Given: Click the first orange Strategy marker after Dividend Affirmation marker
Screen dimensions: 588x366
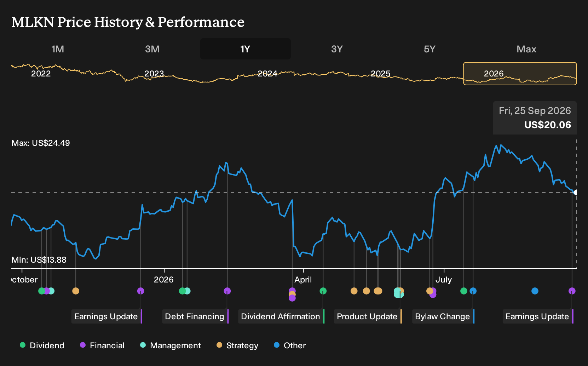Looking at the screenshot, I should pyautogui.click(x=354, y=291).
